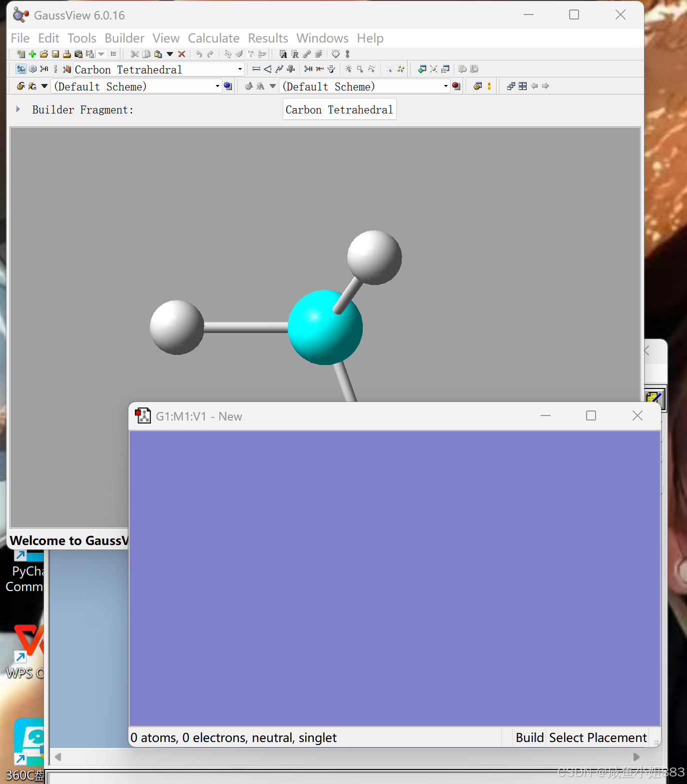
Task: Select the click-to-select atoms tool
Action: click(348, 69)
